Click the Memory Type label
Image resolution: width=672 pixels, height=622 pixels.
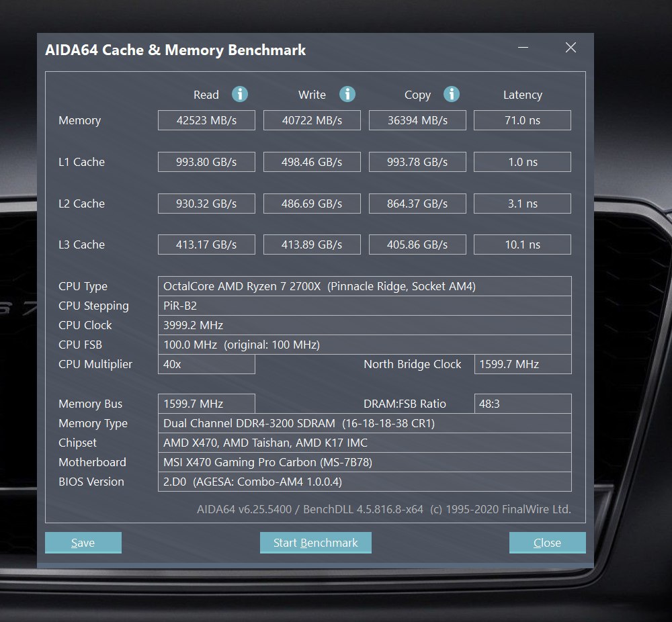tap(93, 423)
